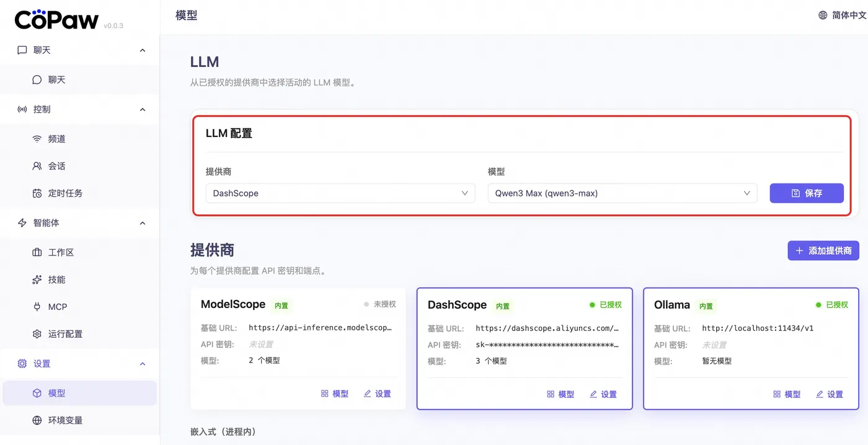Open 运行配置 page
Screen dimensions: 868x445
pyautogui.click(x=79, y=334)
